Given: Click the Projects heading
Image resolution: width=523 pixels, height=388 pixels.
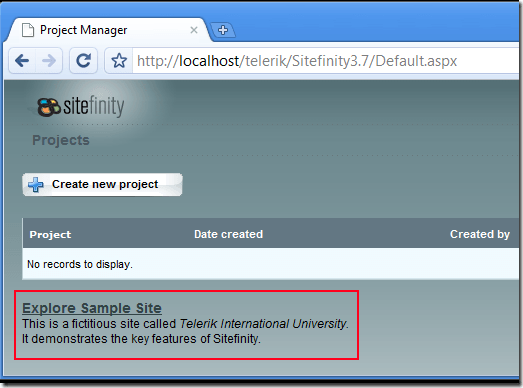Looking at the screenshot, I should pyautogui.click(x=61, y=140).
